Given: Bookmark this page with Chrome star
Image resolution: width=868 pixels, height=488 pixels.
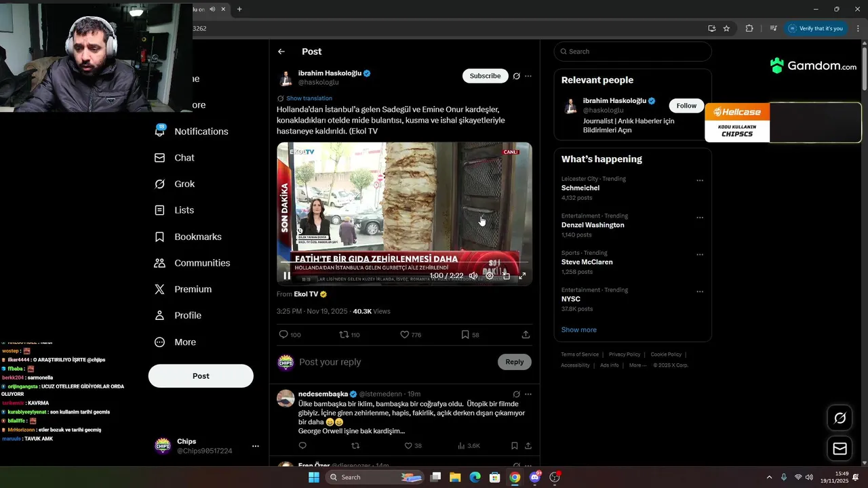Looking at the screenshot, I should point(726,28).
